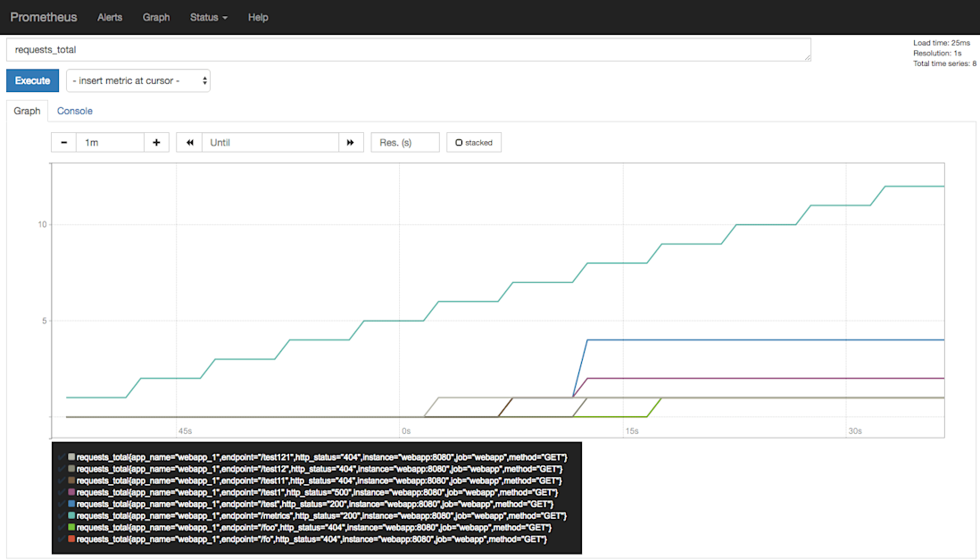Click the legend swatch for the /test 200 series
Image resolution: width=980 pixels, height=560 pixels.
71,504
